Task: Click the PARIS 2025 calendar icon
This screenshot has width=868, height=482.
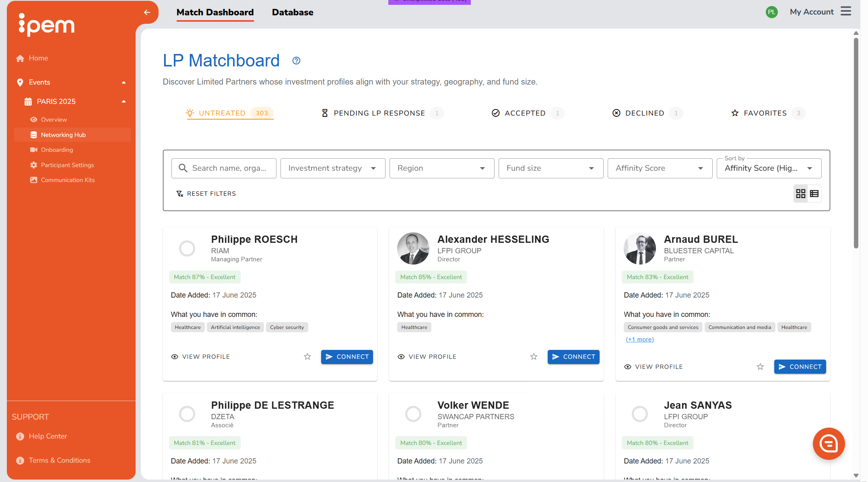Action: click(28, 101)
